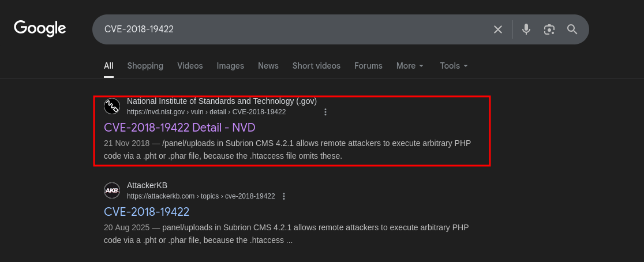Open three-dot menu for AttackerKB result
The height and width of the screenshot is (262, 644).
point(283,196)
